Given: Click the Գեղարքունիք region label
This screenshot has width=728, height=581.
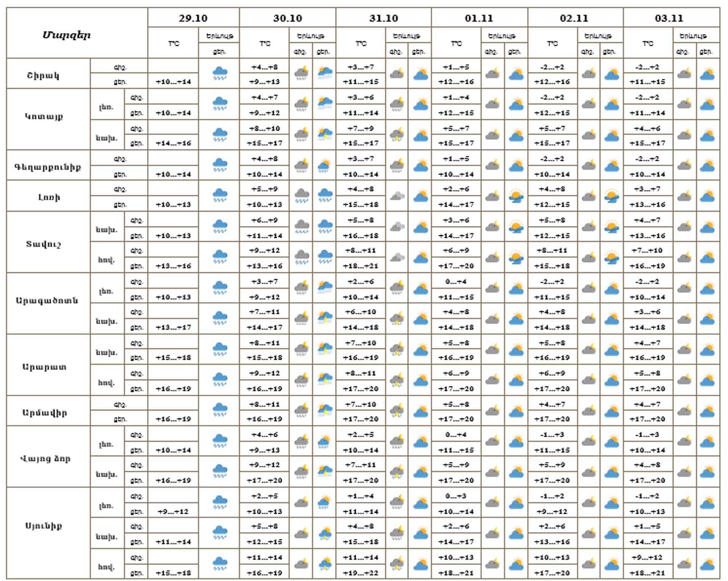Looking at the screenshot, I should pyautogui.click(x=47, y=167).
